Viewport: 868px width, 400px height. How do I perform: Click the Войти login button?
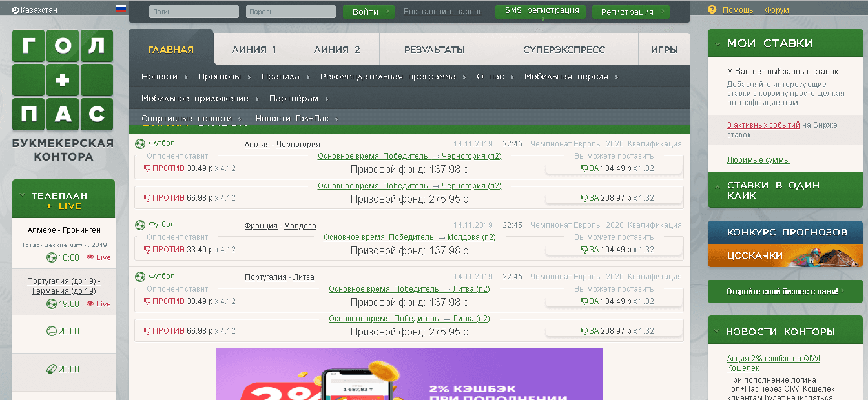[x=368, y=12]
